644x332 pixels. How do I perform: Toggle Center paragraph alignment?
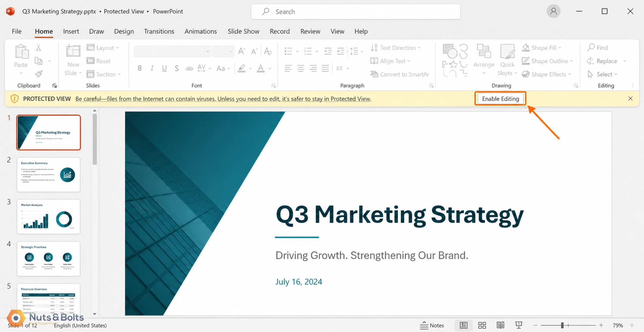point(301,68)
